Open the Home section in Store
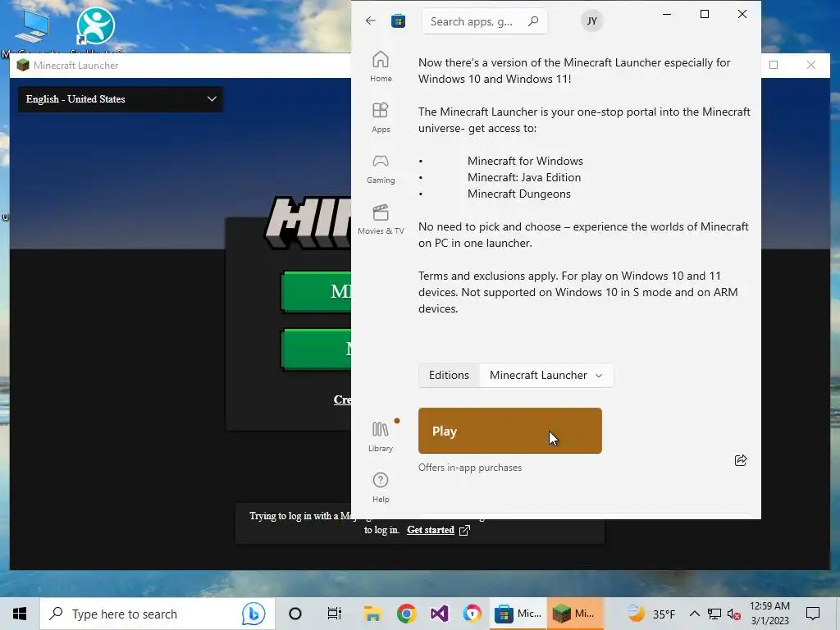This screenshot has height=630, width=840. point(381,66)
